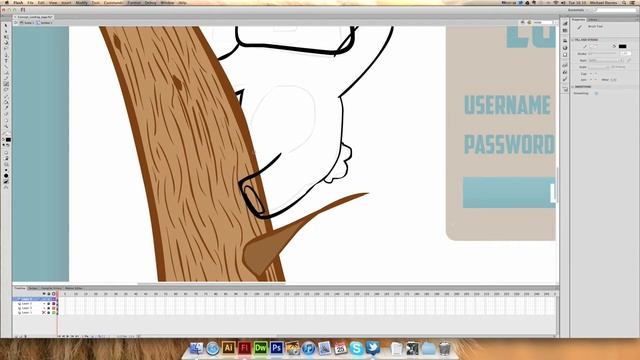Adjust the Smoothing value control
This screenshot has height=360, width=640.
[x=596, y=93]
